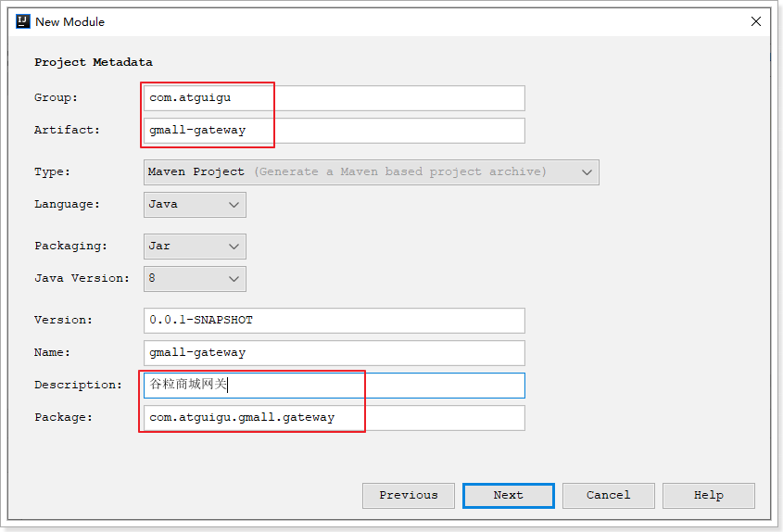Click the Version input field
The width and height of the screenshot is (783, 532).
click(x=334, y=320)
